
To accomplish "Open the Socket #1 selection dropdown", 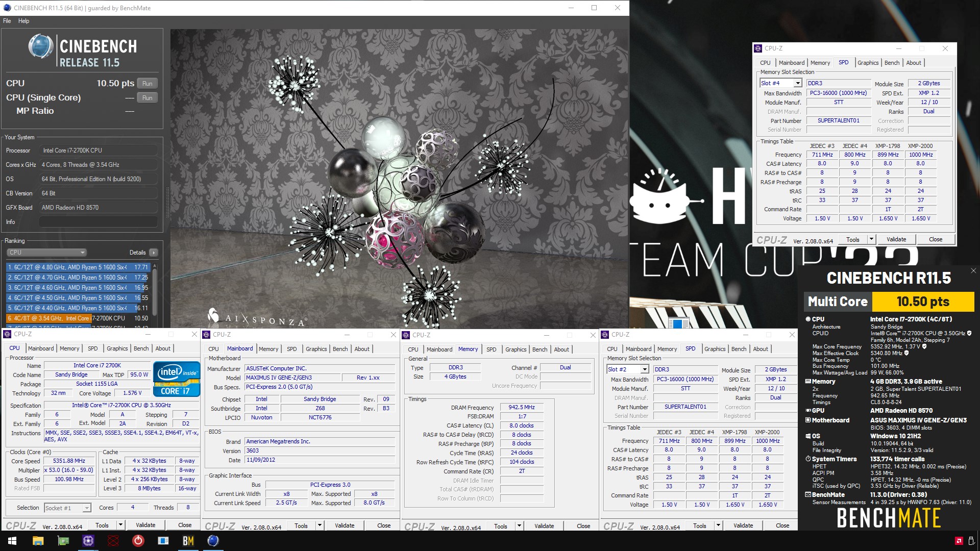I will [x=87, y=508].
